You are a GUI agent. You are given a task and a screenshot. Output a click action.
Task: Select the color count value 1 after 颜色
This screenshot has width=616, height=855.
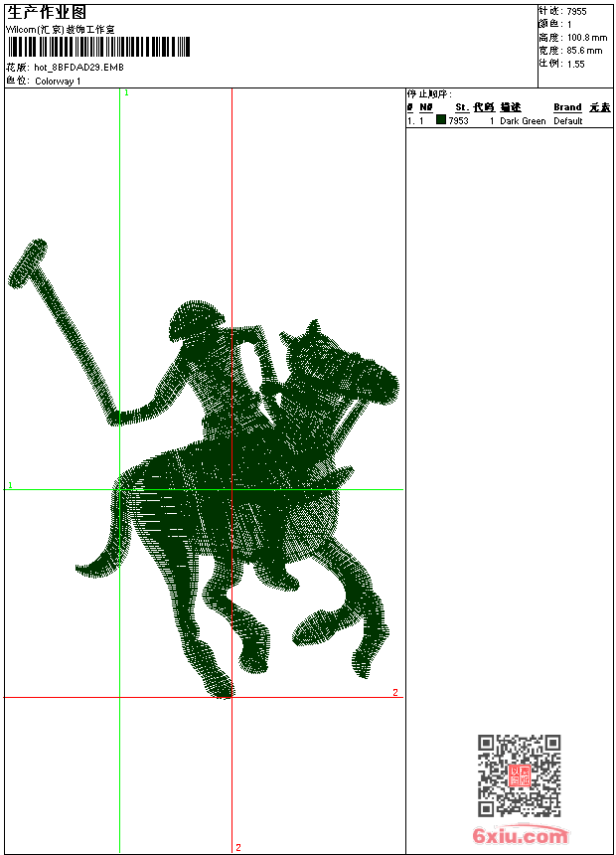569,25
